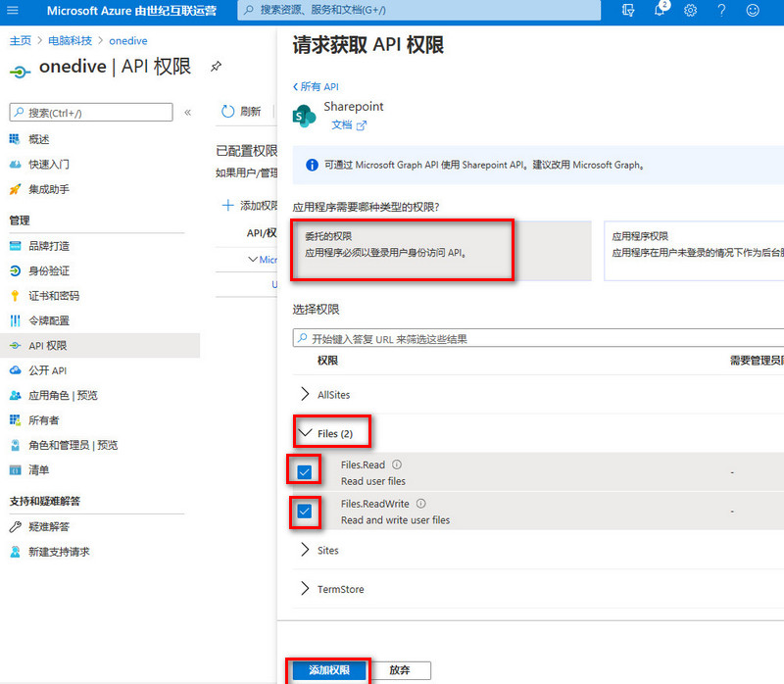Click the onedive breadcrumb link
784x684 pixels.
pyautogui.click(x=128, y=40)
